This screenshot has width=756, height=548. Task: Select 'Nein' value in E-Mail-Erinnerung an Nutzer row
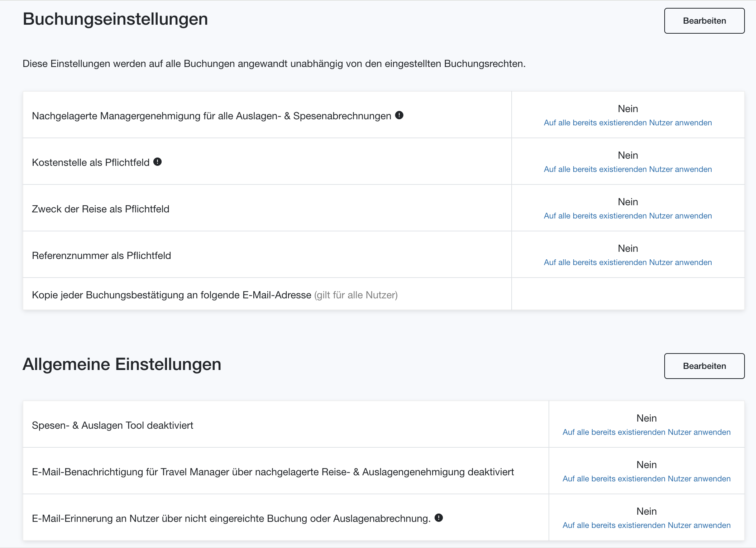point(646,511)
